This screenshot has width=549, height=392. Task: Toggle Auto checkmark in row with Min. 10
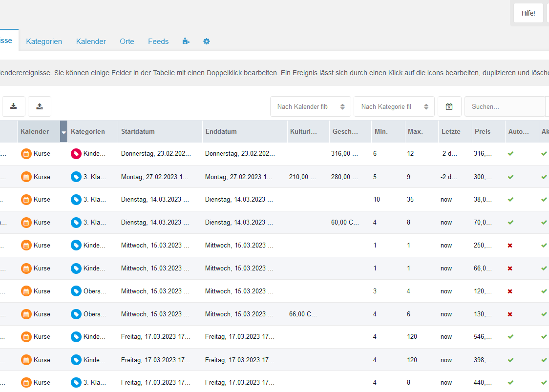pos(510,200)
